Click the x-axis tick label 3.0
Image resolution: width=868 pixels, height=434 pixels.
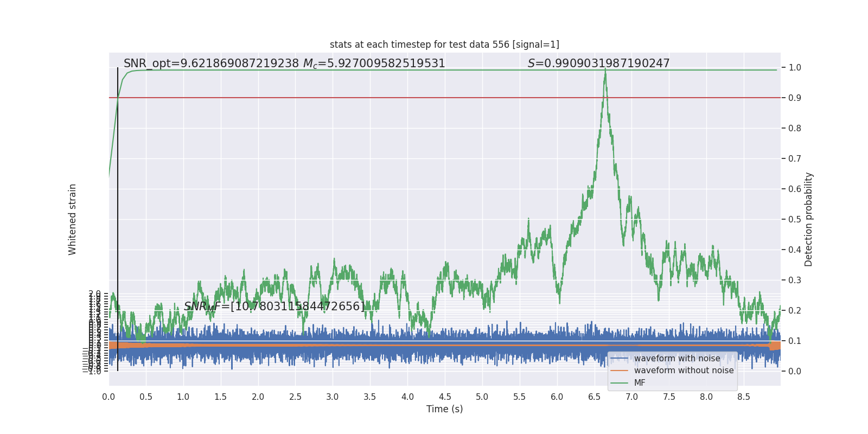[x=333, y=397]
